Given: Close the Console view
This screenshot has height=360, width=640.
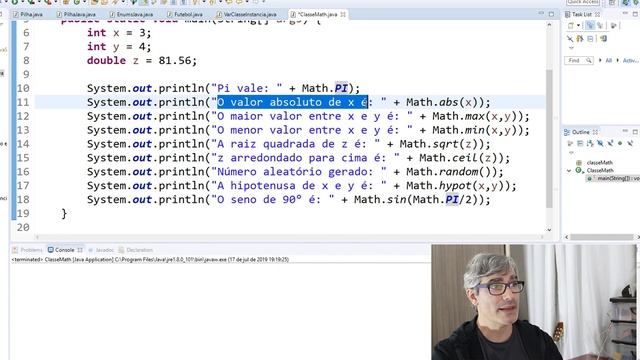Looking at the screenshot, I should (x=80, y=250).
